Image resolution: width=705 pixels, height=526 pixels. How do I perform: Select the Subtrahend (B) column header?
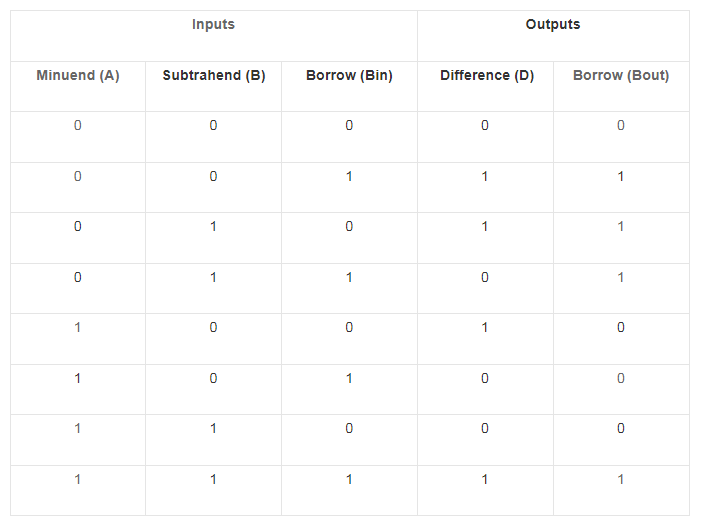213,76
